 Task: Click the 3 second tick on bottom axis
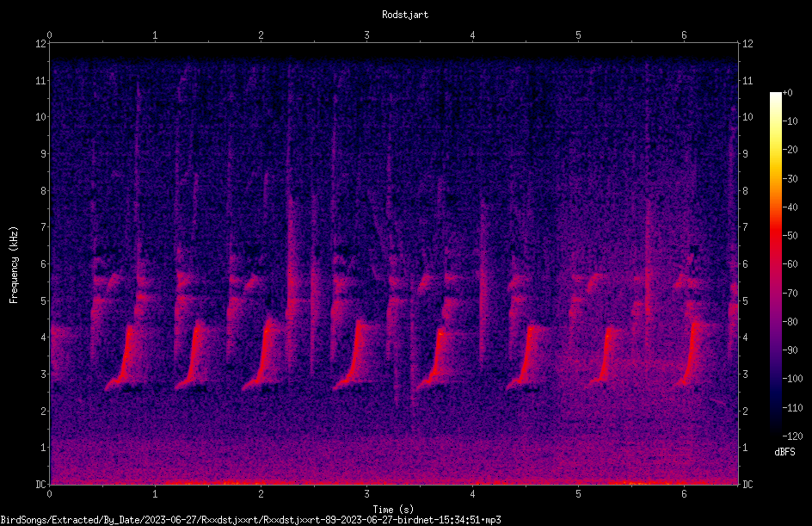click(366, 494)
